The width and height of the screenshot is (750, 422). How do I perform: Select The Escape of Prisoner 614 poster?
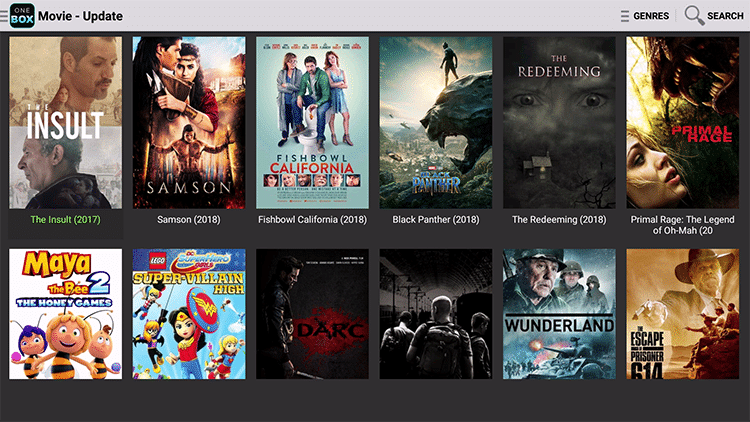(x=683, y=314)
